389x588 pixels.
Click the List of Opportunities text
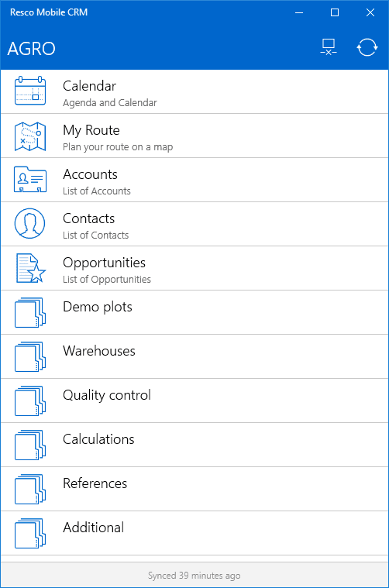106,280
